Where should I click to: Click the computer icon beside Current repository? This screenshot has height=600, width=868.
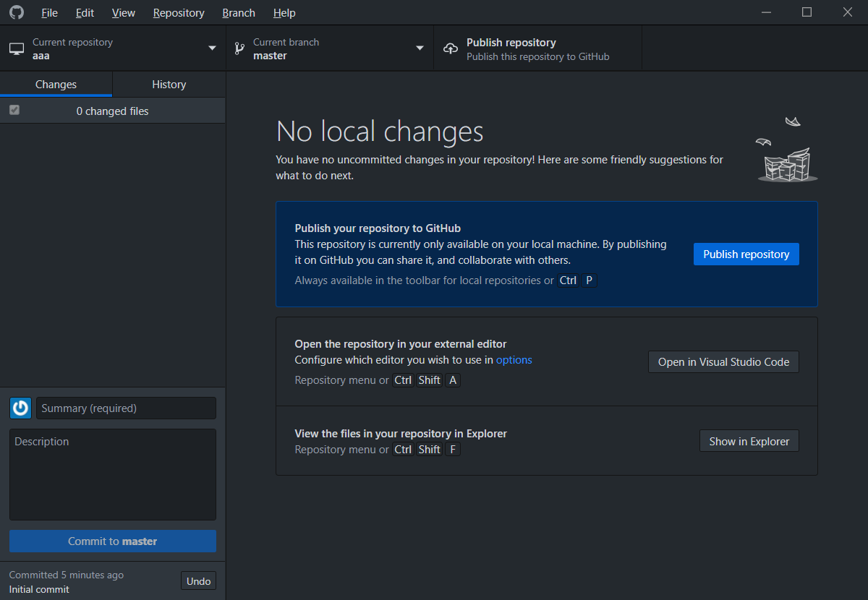[16, 49]
